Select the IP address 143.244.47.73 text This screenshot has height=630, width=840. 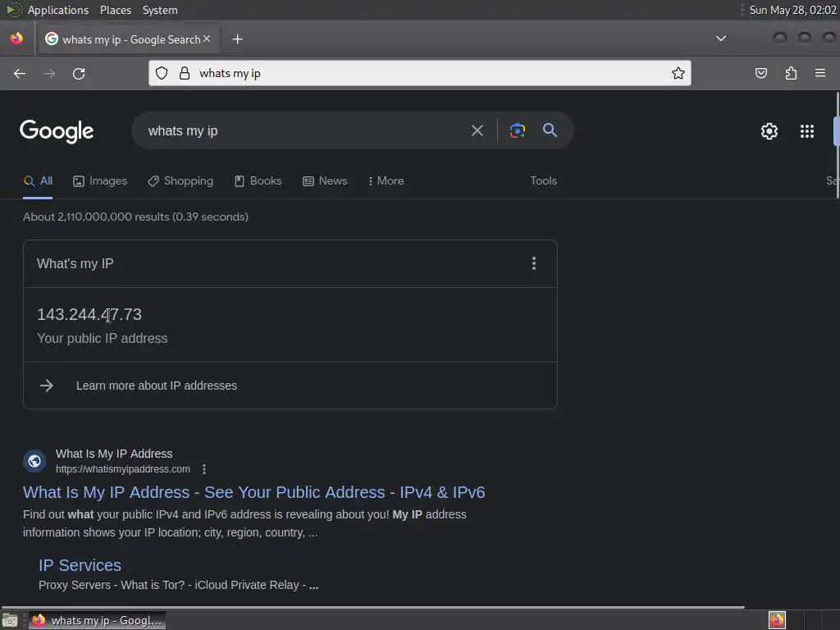click(x=89, y=314)
